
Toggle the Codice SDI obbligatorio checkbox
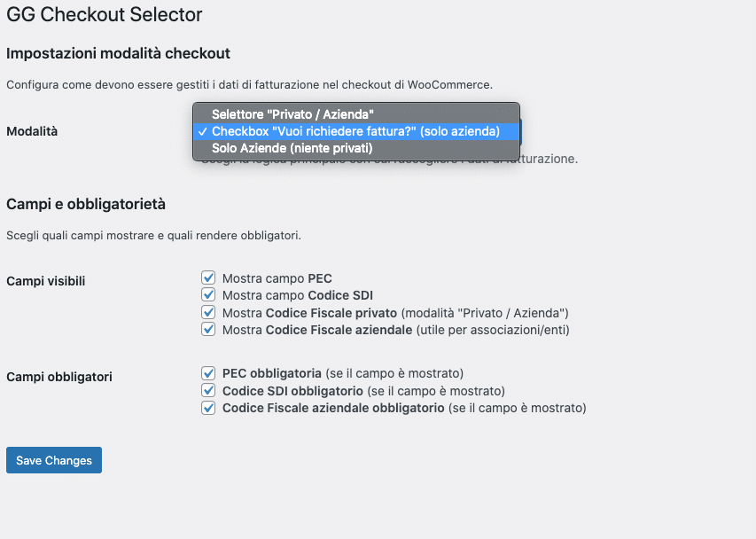pyautogui.click(x=209, y=391)
